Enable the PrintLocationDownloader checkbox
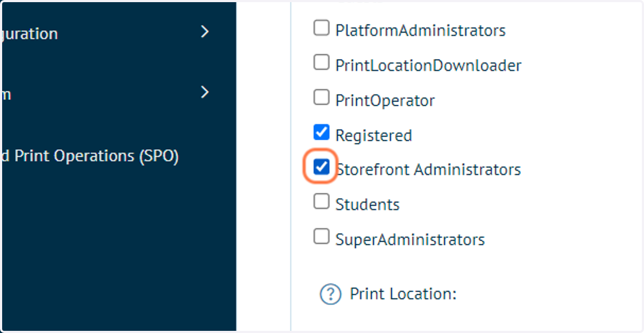This screenshot has width=644, height=333. click(321, 63)
